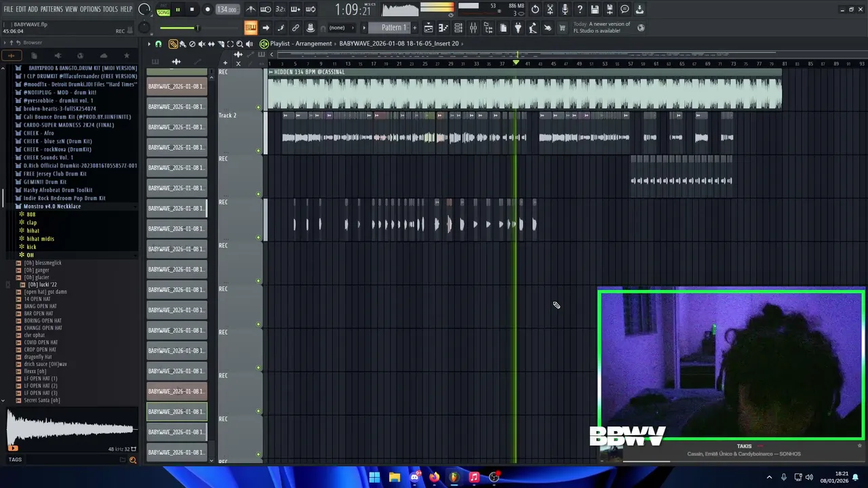Open the EDIT menu
Viewport: 868px width, 488px height.
21,9
